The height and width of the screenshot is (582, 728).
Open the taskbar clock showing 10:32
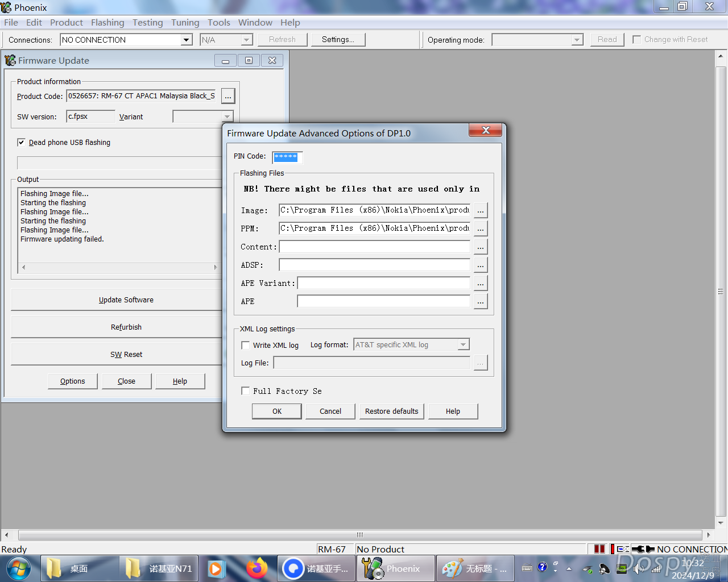[693, 569]
